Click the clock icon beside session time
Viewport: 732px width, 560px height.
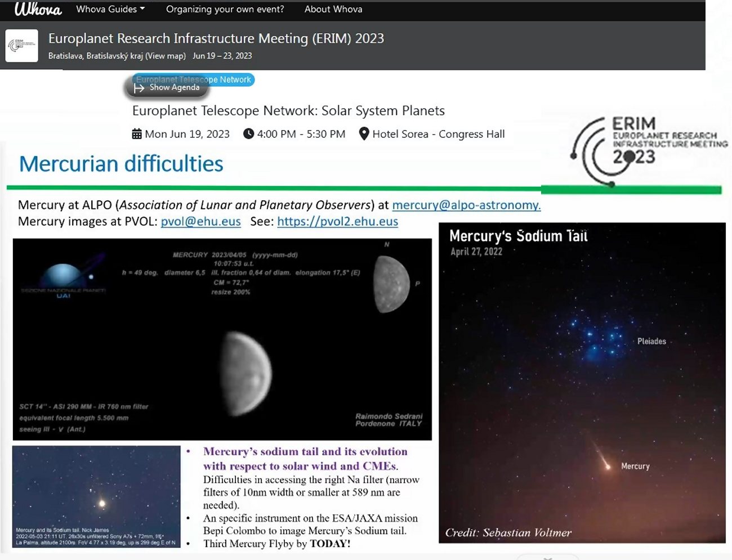pyautogui.click(x=248, y=134)
